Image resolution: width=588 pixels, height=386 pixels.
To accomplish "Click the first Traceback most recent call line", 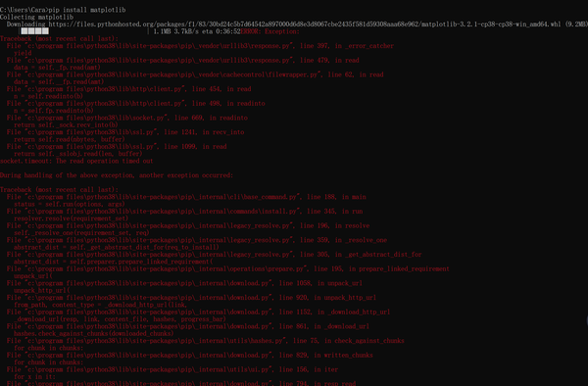I will point(59,38).
